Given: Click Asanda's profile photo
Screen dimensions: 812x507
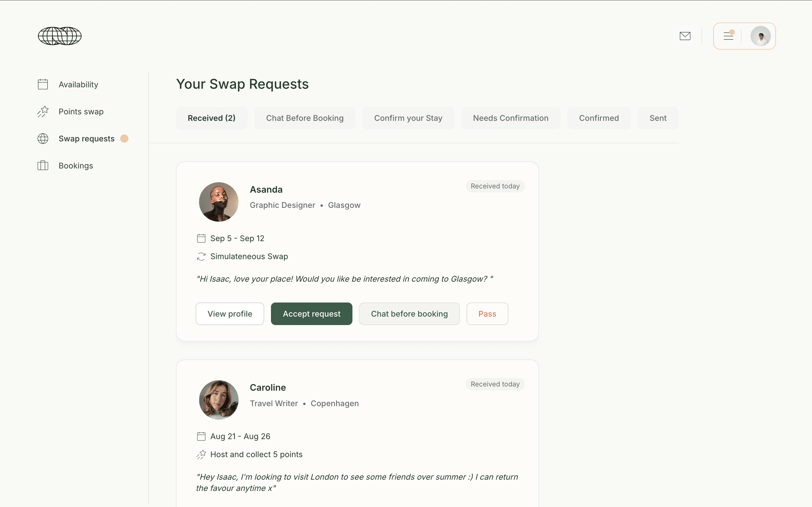Looking at the screenshot, I should point(219,202).
